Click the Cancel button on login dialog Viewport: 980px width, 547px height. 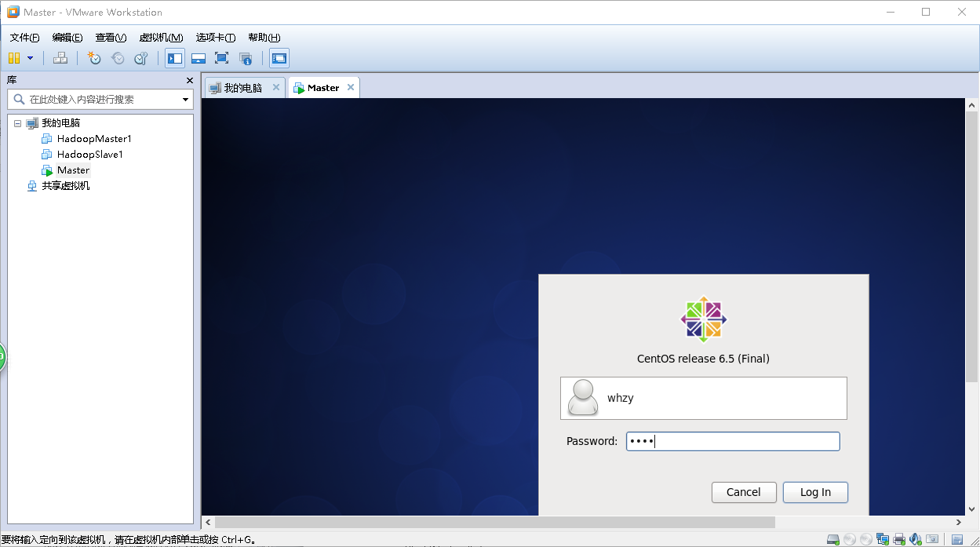coord(744,492)
